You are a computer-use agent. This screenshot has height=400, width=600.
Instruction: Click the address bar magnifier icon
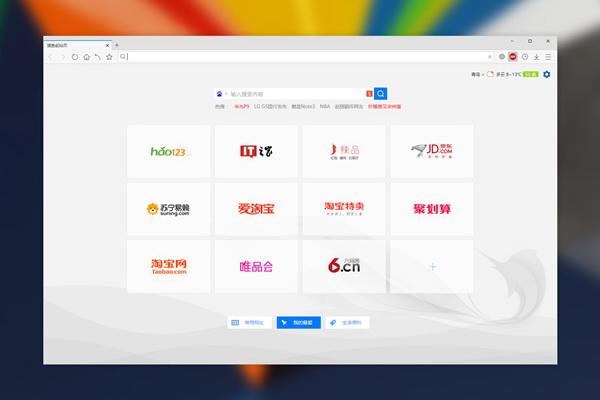tap(122, 57)
